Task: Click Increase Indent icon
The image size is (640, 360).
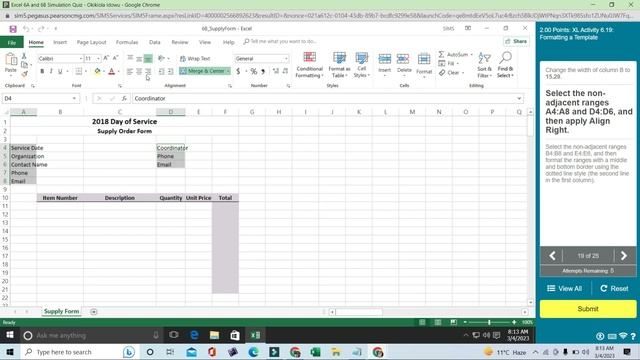Action: [x=171, y=71]
